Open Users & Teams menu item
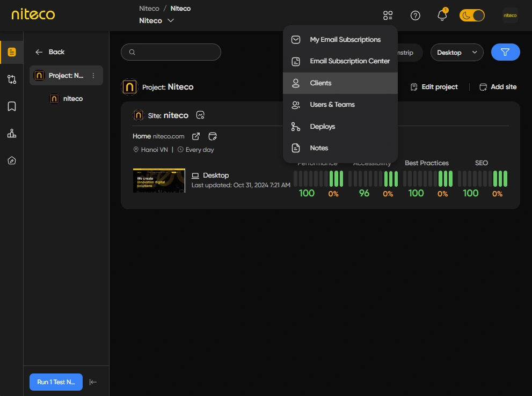The height and width of the screenshot is (396, 532). pos(340,105)
